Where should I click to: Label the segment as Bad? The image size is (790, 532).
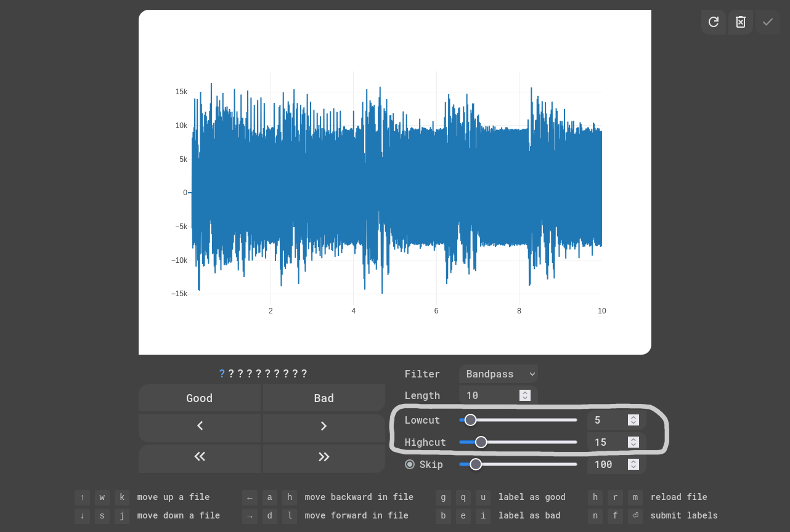coord(324,398)
